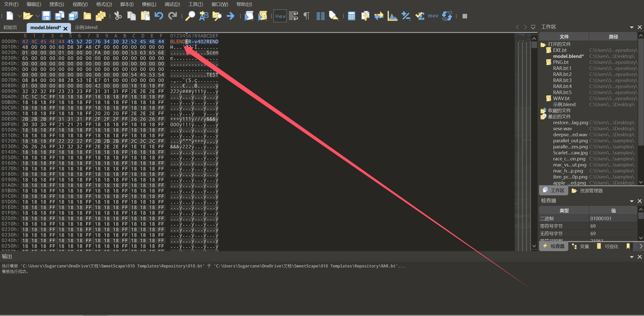Switch to the 起始页 tab
Viewport: 644px width, 316px height.
pyautogui.click(x=10, y=28)
